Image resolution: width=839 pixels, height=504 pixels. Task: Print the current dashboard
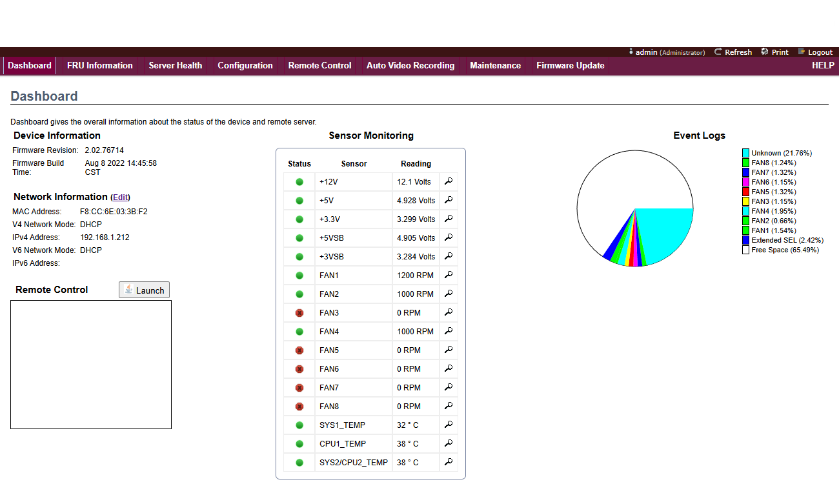[x=775, y=52]
